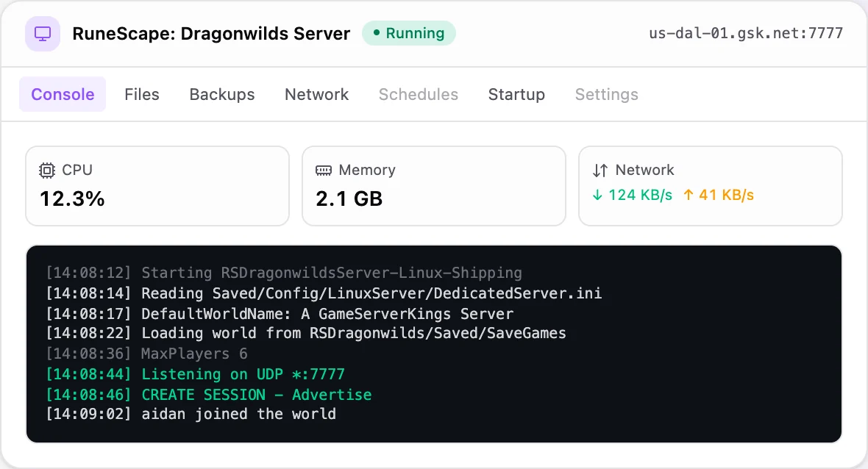The width and height of the screenshot is (868, 469).
Task: Click the RuneScape: Dragonwilds Server title
Action: click(211, 34)
